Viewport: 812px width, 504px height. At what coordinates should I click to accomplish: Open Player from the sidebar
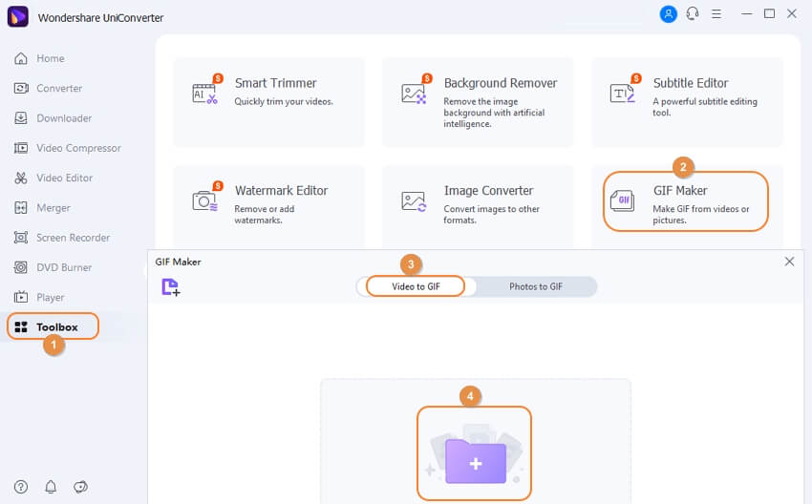(x=51, y=298)
